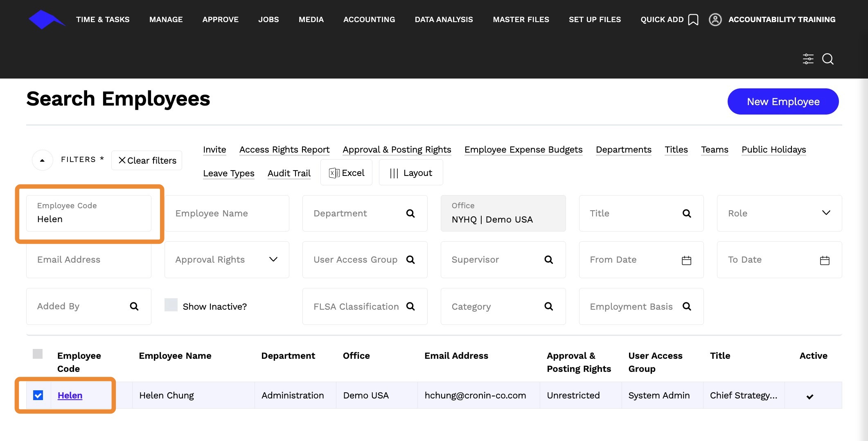Click the Active checkmark in Helen's row
This screenshot has width=868, height=441.
pos(810,396)
